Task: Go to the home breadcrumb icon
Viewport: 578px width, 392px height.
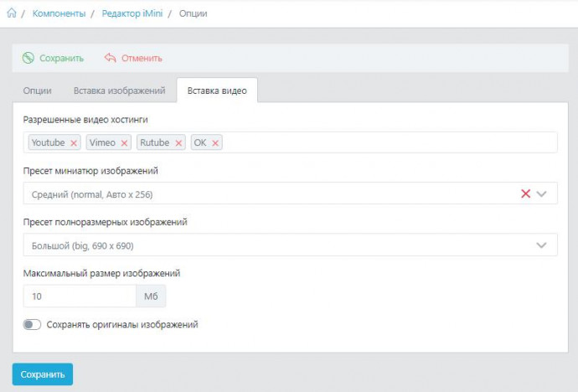Action: pyautogui.click(x=12, y=13)
